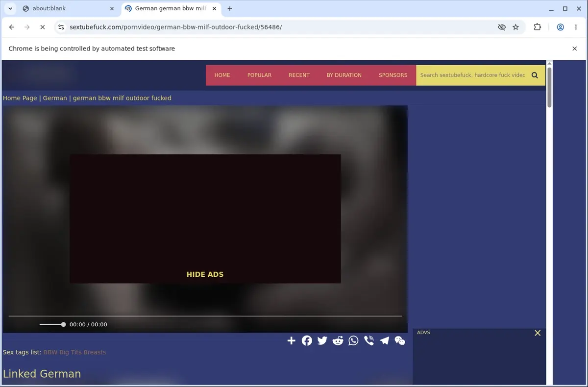Screen dimensions: 588x387
Task: Open the tab search dropdown chevron
Action: (10, 8)
